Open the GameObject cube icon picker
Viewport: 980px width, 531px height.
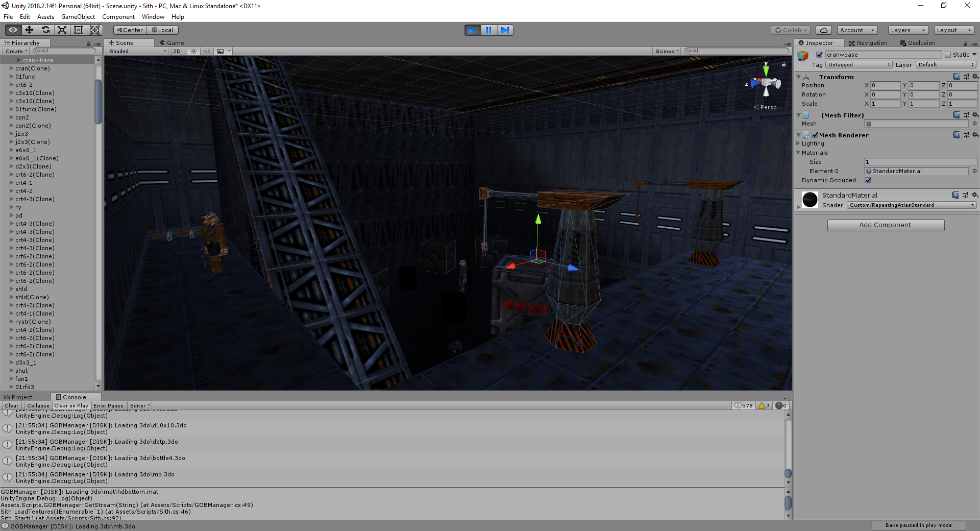click(803, 56)
